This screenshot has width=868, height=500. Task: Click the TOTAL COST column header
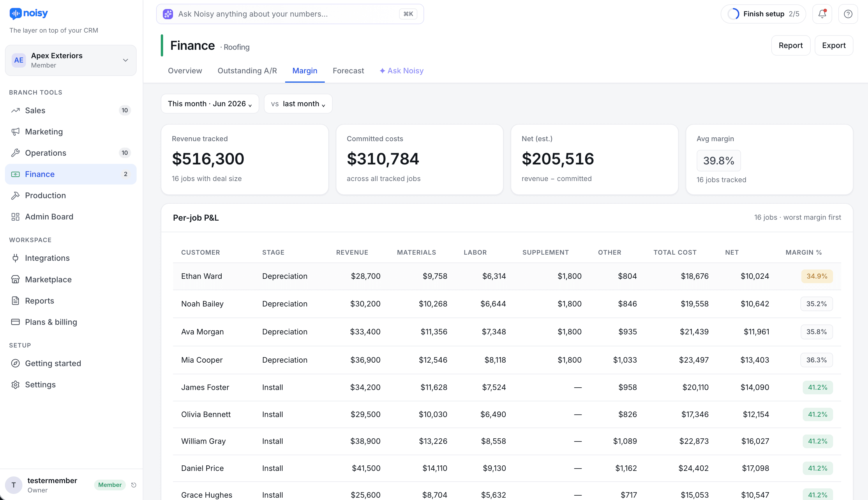(x=675, y=252)
